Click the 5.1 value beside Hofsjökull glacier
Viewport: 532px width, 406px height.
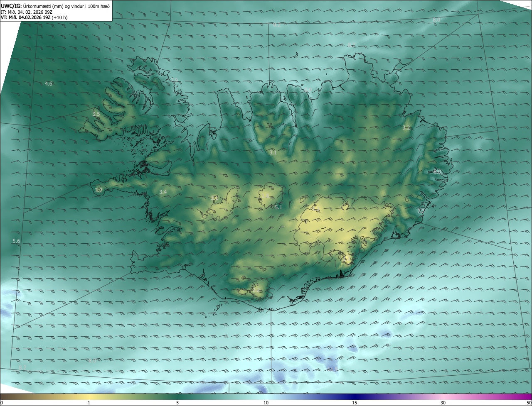278,207
